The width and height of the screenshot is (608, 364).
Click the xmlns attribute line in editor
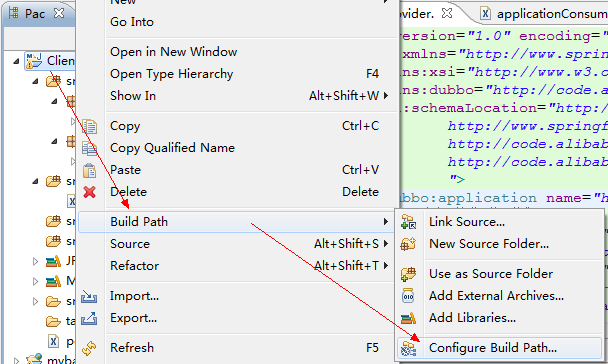click(x=504, y=54)
